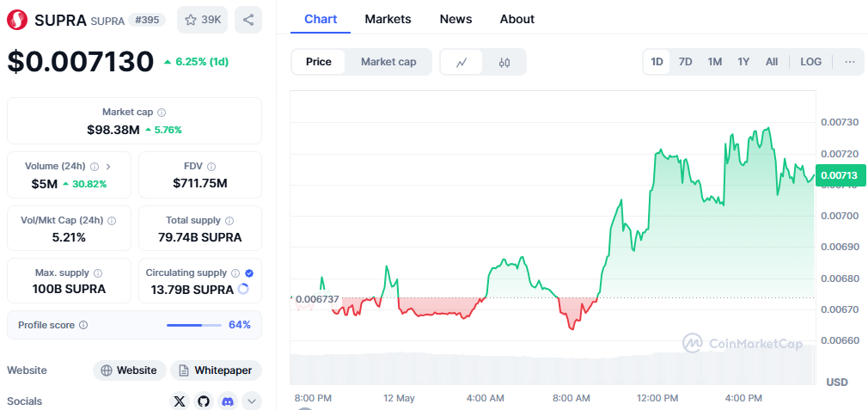Select 1M time range
This screenshot has height=410, width=868.
(x=715, y=61)
